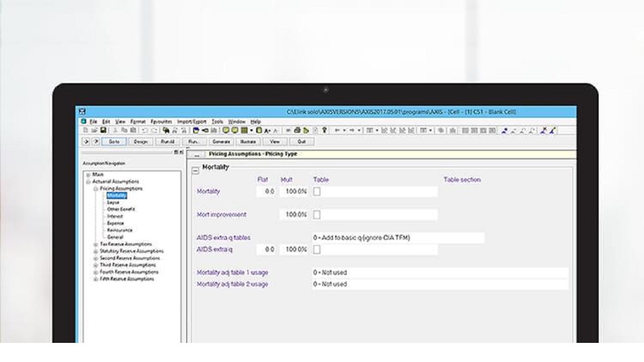Click the increase font size A icon
644x362 pixels.
click(268, 131)
